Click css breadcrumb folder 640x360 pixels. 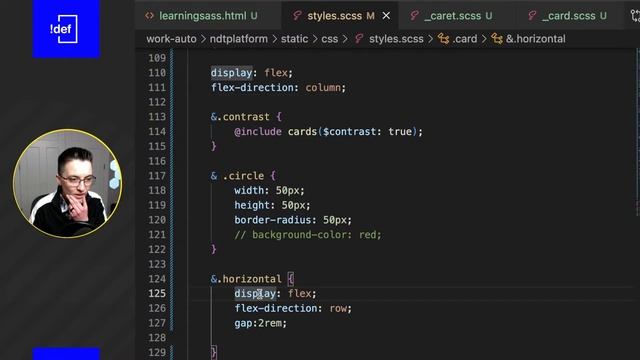point(329,39)
